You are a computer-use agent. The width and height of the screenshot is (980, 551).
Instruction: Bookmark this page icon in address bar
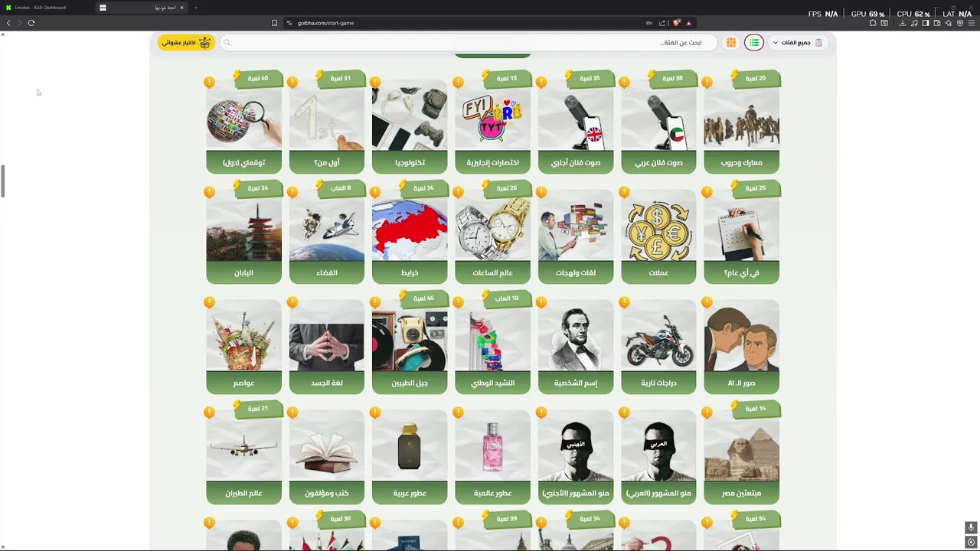point(274,23)
